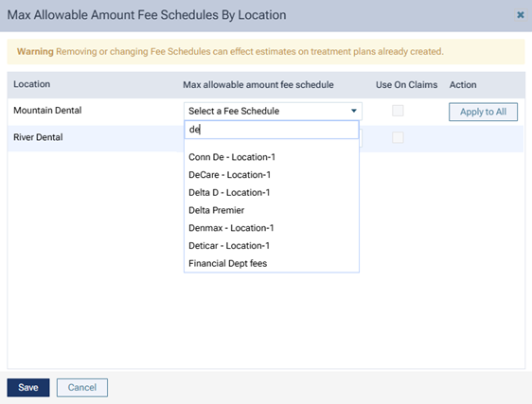Viewport: 532px width, 404px height.
Task: Click the Mountain Dental location name
Action: point(47,111)
